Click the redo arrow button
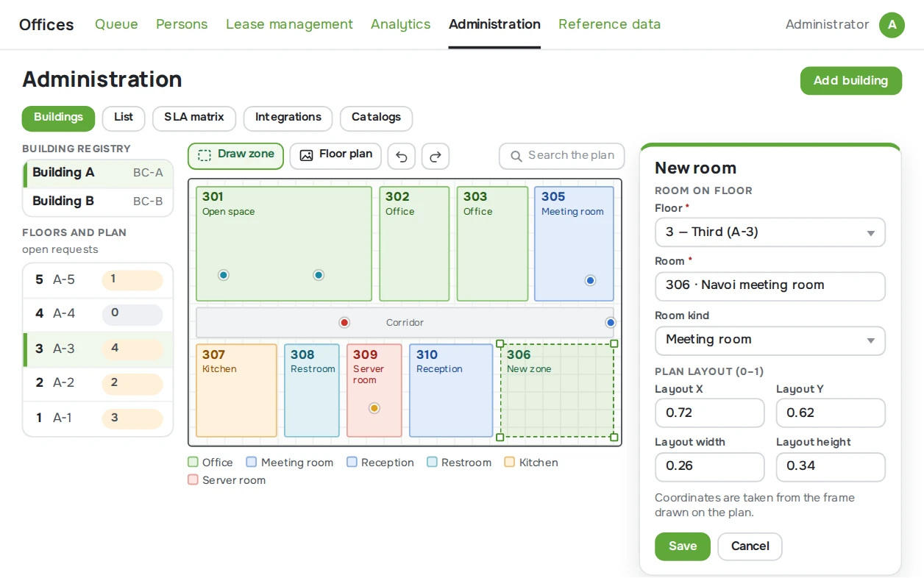The width and height of the screenshot is (924, 578). (x=436, y=156)
